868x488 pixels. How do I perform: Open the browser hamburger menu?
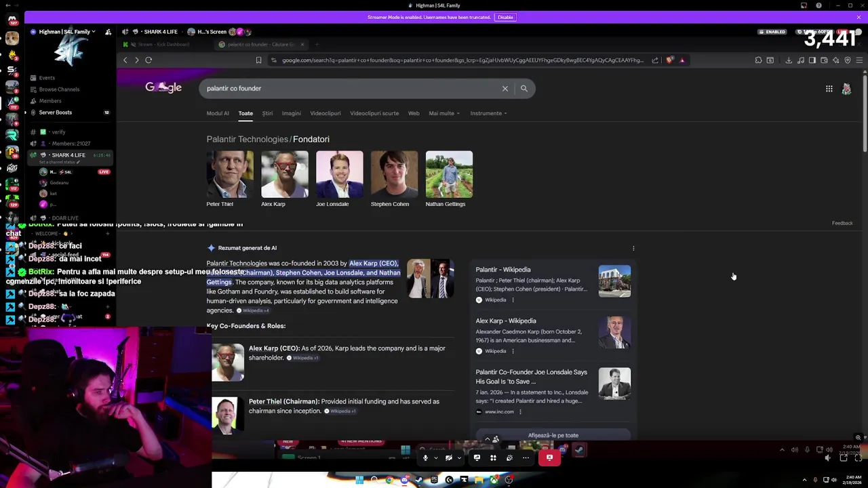[x=859, y=60]
